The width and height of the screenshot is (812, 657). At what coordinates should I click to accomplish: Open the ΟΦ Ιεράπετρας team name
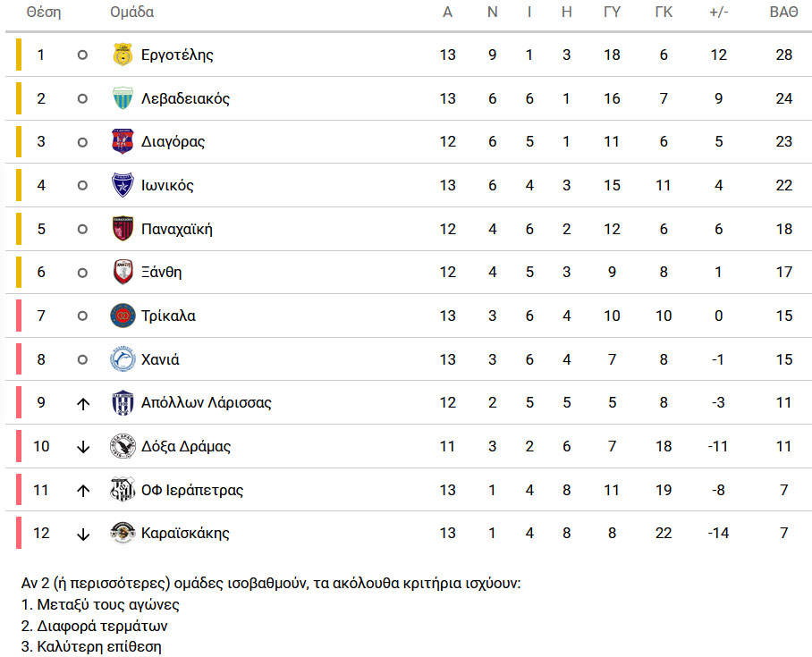click(x=192, y=490)
